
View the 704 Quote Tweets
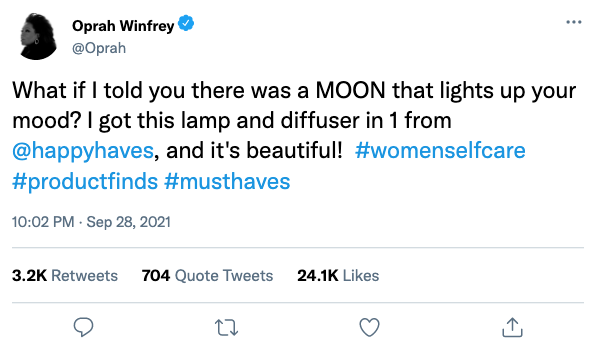[207, 275]
